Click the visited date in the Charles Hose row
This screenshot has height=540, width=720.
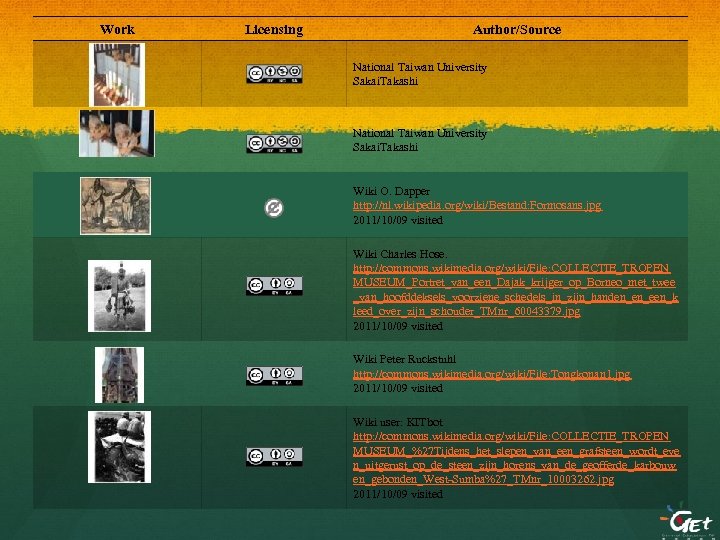398,326
